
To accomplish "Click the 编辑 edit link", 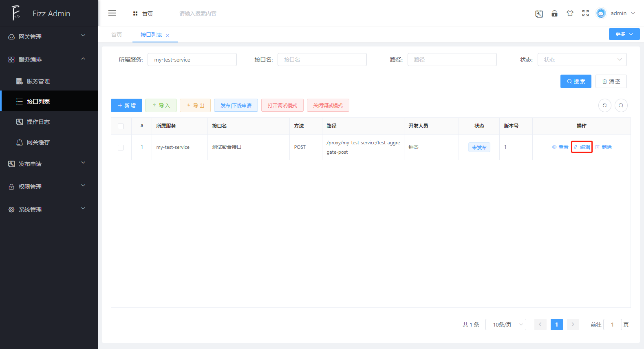I will (x=582, y=147).
